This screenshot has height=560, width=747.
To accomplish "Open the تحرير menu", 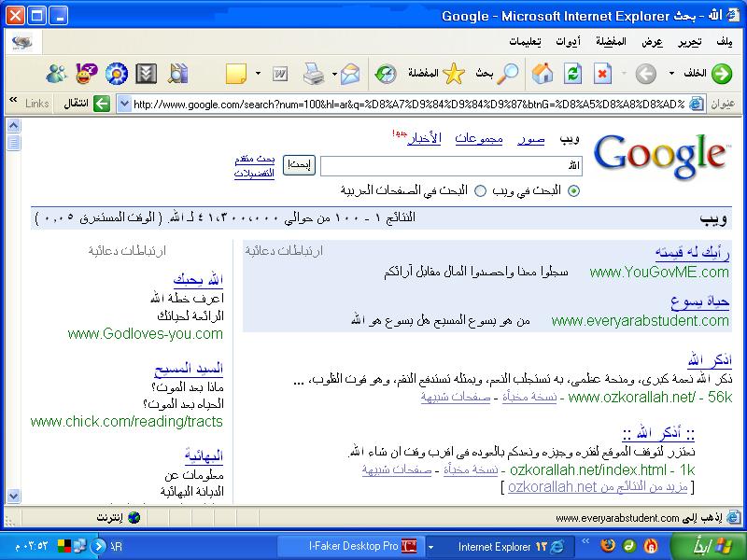I will coord(690,42).
